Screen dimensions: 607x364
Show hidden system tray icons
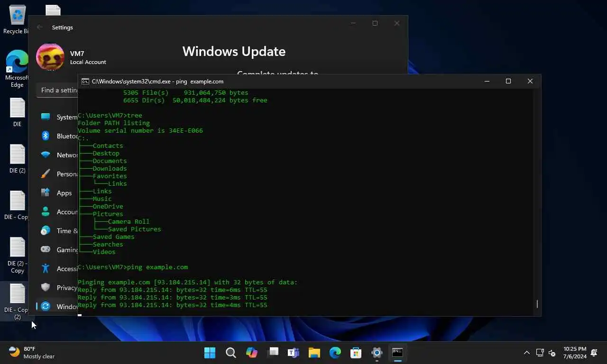pyautogui.click(x=526, y=353)
